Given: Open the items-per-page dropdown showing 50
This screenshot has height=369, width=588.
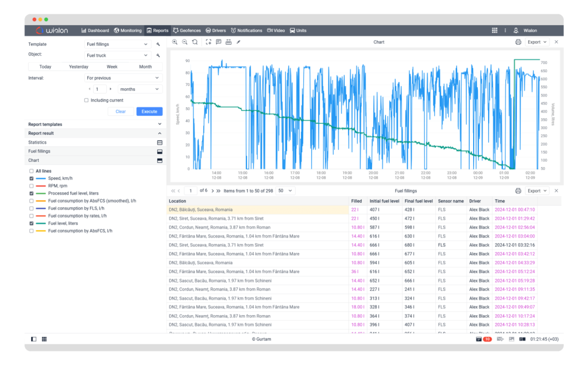Looking at the screenshot, I should [x=285, y=191].
